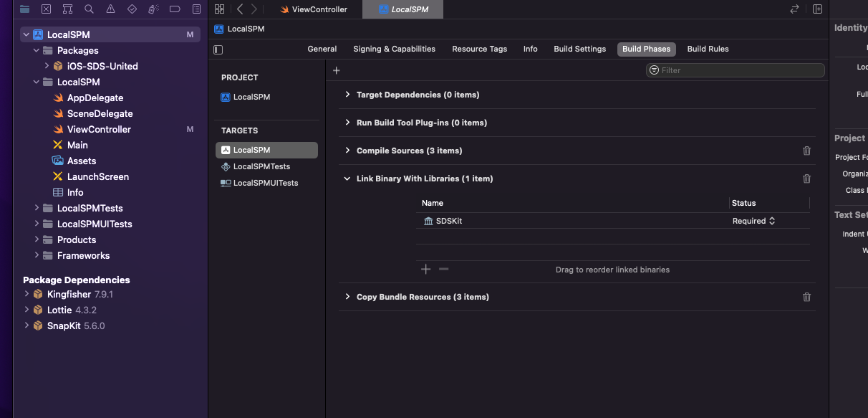Delete the Copy Bundle Resources phase
Viewport: 868px width, 418px height.
point(807,297)
